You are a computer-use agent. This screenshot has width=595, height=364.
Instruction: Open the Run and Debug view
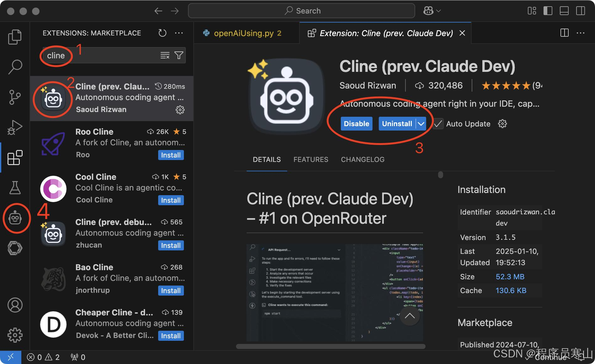(15, 127)
